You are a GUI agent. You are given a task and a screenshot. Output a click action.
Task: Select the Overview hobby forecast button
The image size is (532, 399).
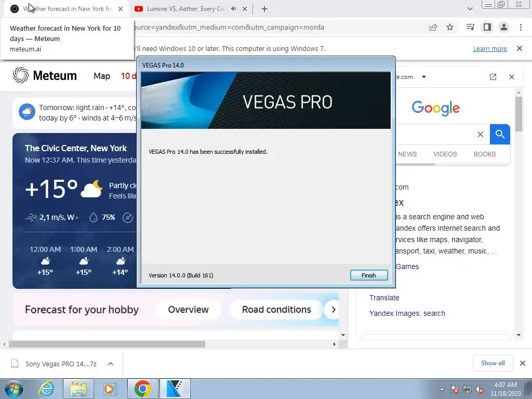click(188, 310)
